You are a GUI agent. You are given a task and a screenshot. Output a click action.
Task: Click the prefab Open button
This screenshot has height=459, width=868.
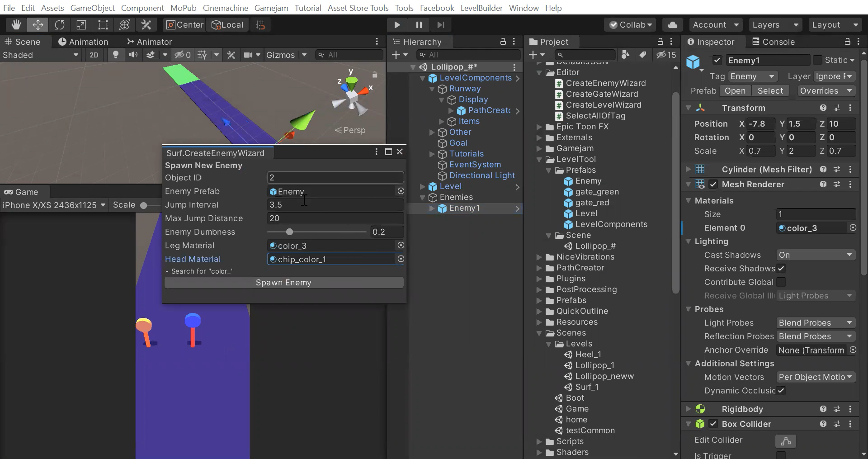click(735, 91)
